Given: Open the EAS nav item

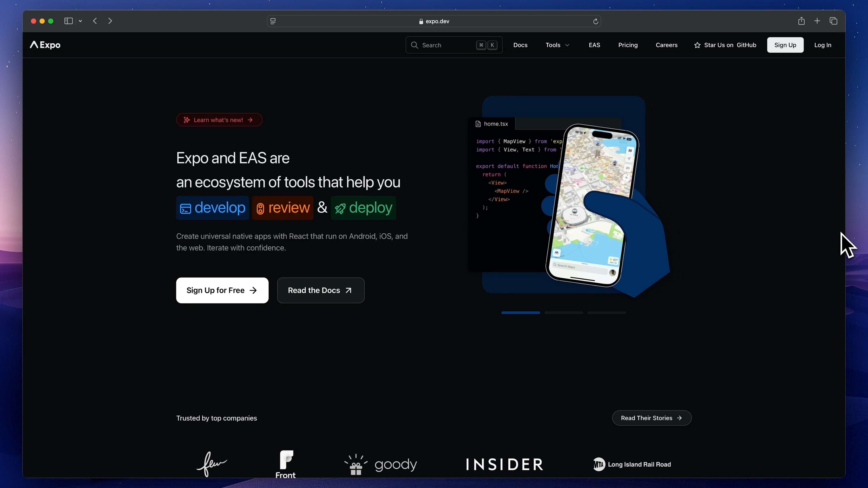Looking at the screenshot, I should click(x=594, y=45).
